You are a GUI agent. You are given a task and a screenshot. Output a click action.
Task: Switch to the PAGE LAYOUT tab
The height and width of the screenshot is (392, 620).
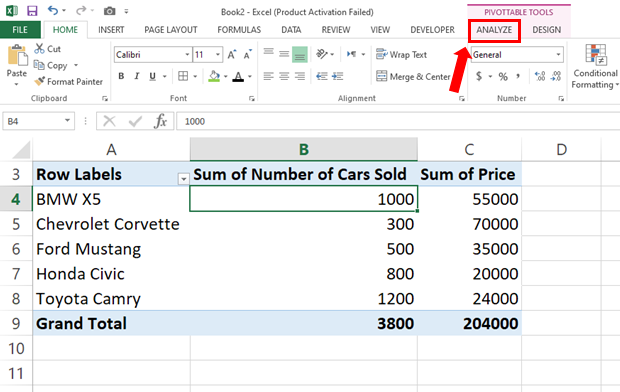coord(171,30)
